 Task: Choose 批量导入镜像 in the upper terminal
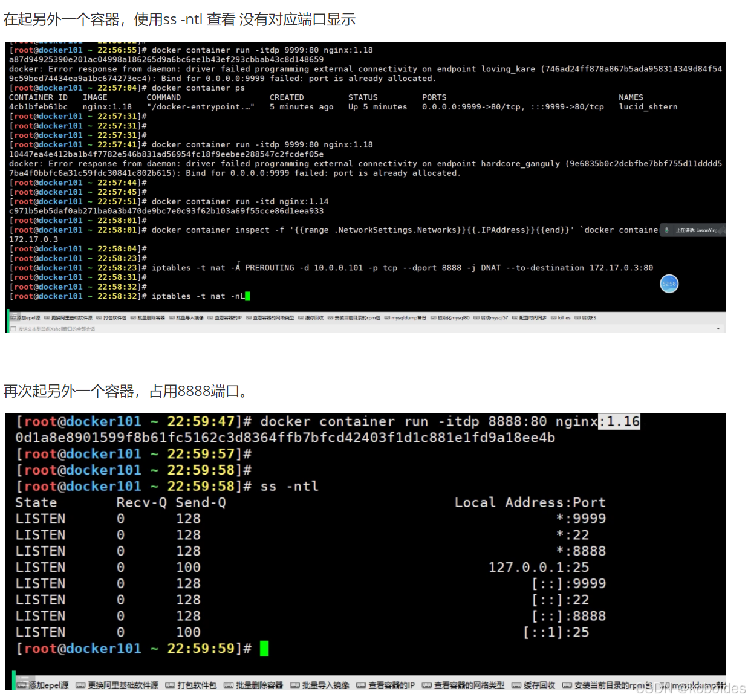coord(186,317)
